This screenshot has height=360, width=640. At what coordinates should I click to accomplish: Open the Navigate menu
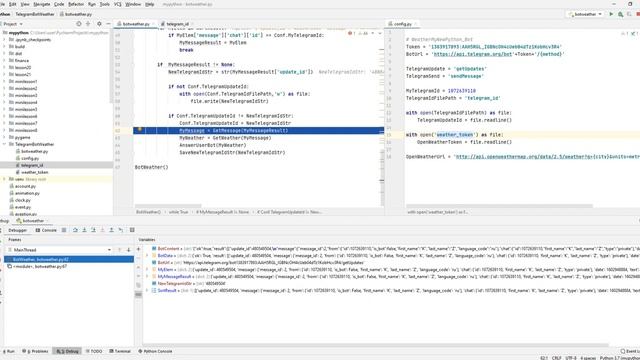click(42, 4)
